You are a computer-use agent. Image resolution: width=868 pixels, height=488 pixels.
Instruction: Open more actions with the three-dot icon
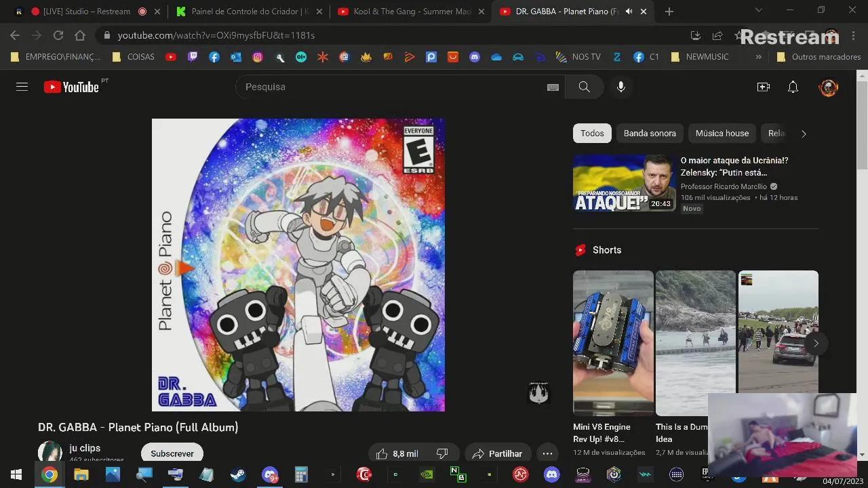547,453
